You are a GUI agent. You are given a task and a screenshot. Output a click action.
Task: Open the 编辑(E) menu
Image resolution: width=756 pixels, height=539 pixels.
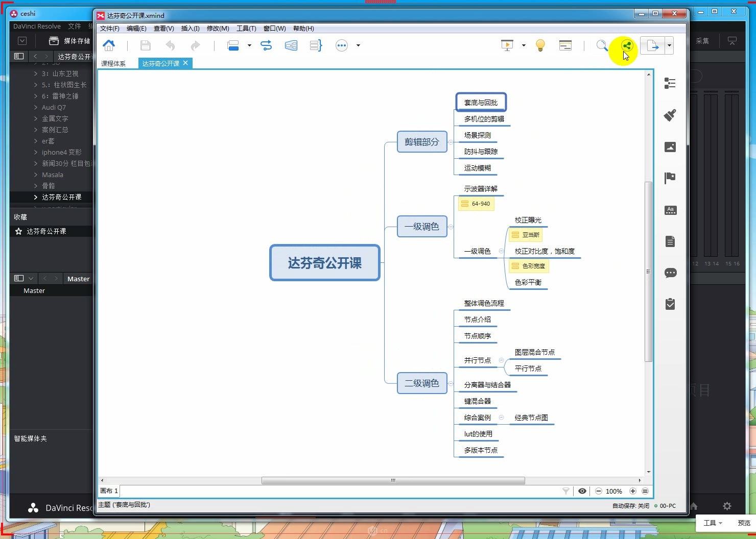click(136, 29)
